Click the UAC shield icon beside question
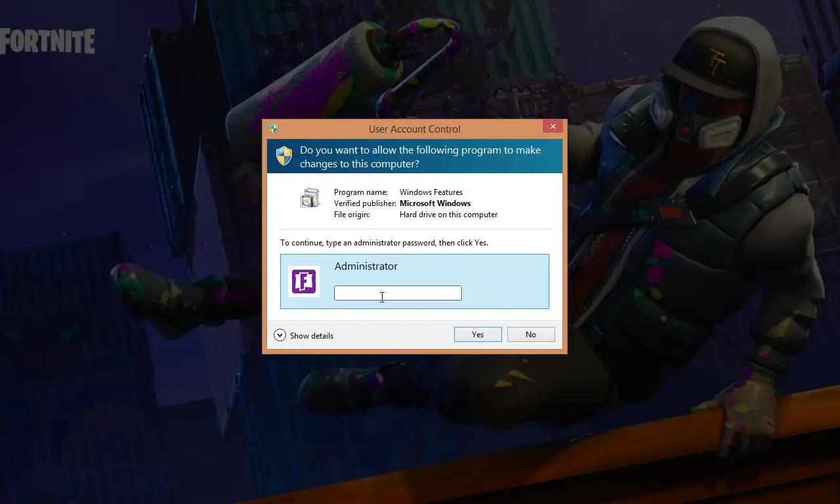Screen dimensions: 840x504 point(284,156)
